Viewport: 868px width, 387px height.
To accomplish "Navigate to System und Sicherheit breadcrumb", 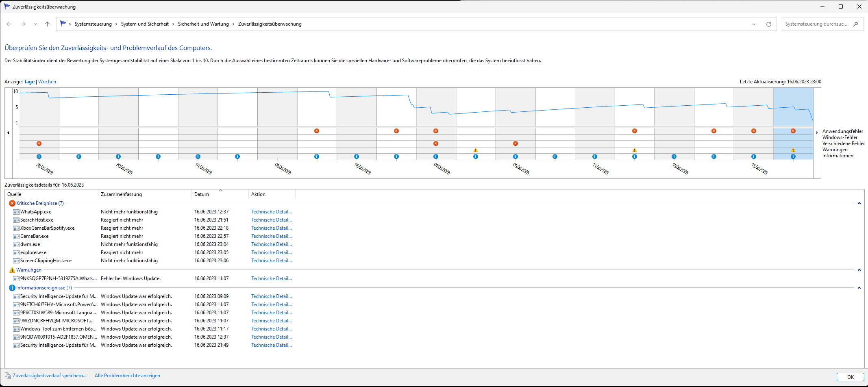I will tap(145, 24).
